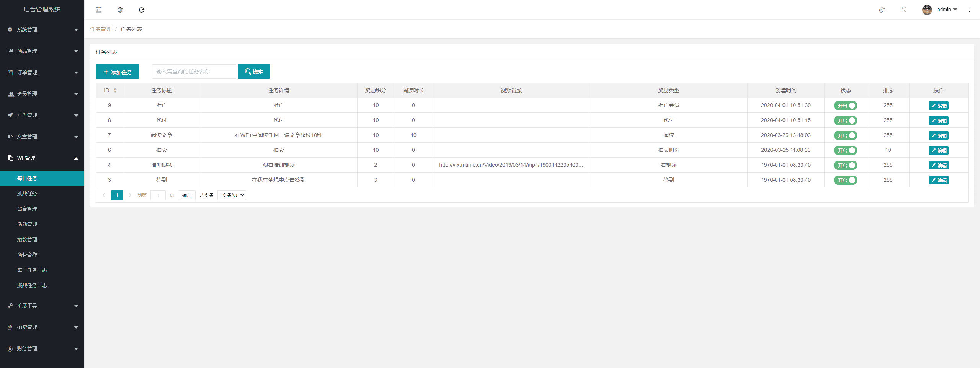The height and width of the screenshot is (368, 980).
Task: Collapse the sidebar with the menu fold icon
Action: 99,10
